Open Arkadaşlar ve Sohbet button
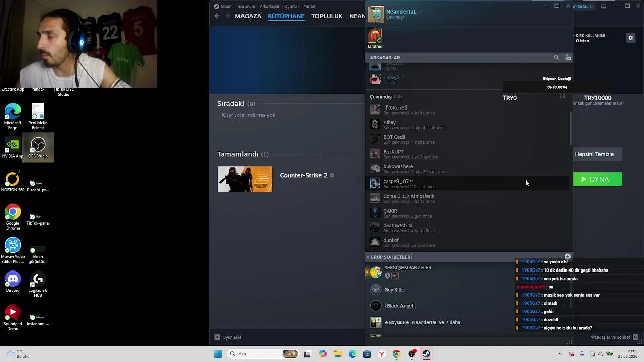The height and width of the screenshot is (362, 644). tap(614, 337)
